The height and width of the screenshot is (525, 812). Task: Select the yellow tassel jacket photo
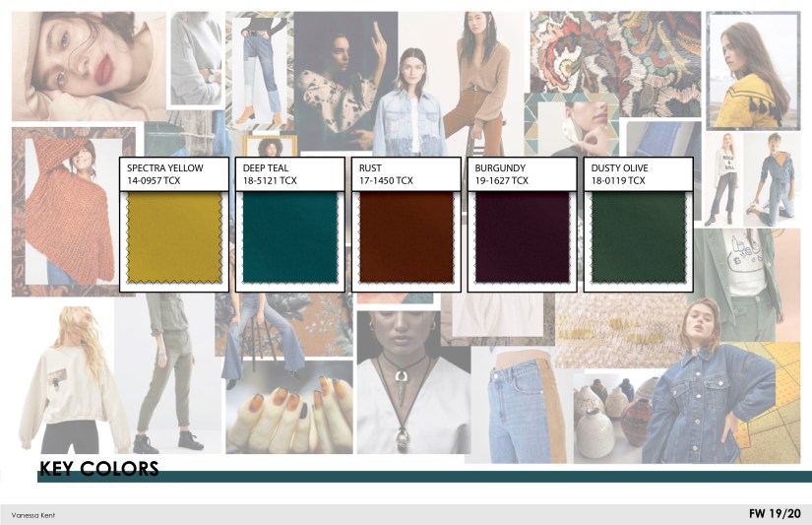(753, 71)
